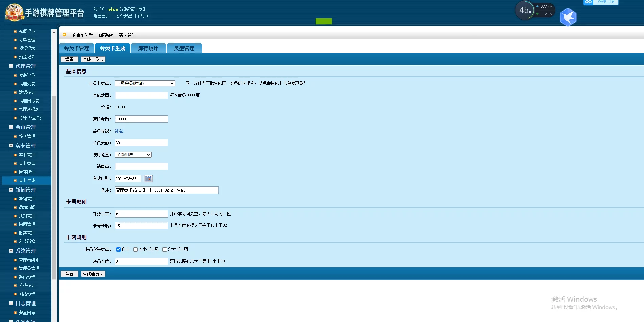Open 代理周报表 in the sidebar
644x322 pixels.
[x=29, y=109]
